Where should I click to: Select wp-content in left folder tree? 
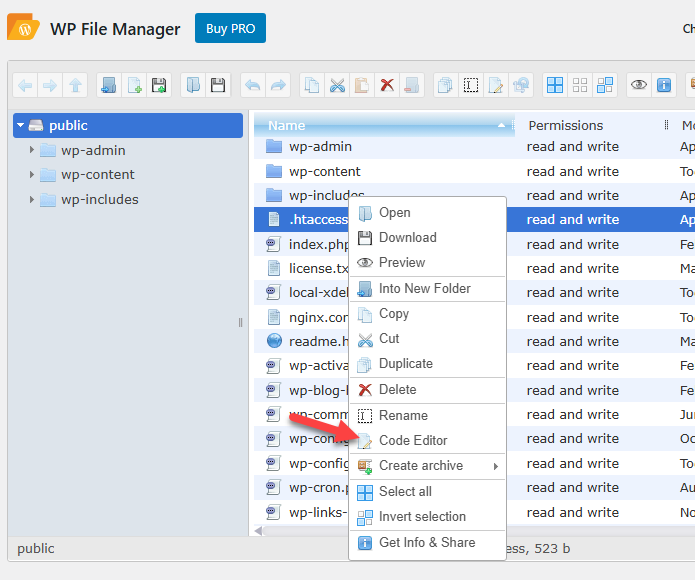pyautogui.click(x=98, y=175)
